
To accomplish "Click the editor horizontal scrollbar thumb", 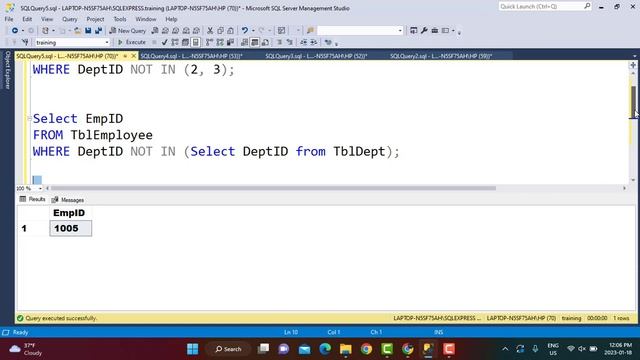I will (x=273, y=188).
